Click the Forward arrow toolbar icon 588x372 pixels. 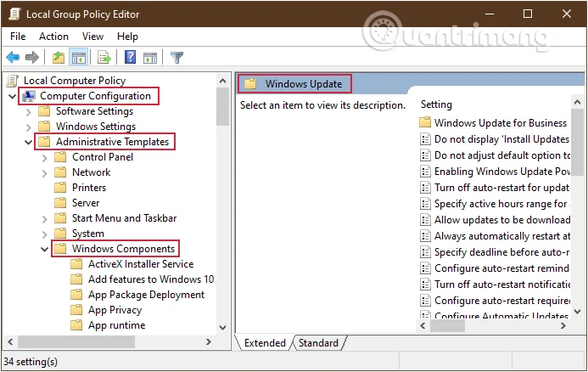point(32,58)
